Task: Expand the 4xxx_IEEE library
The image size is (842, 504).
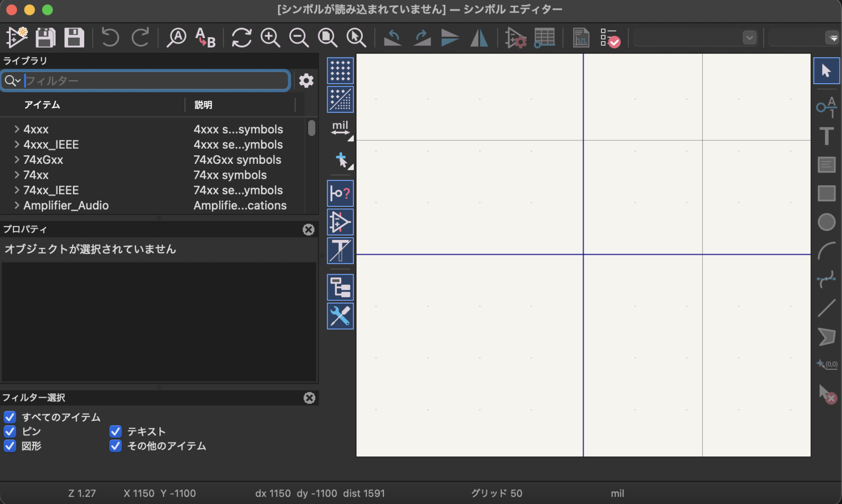Action: tap(17, 144)
